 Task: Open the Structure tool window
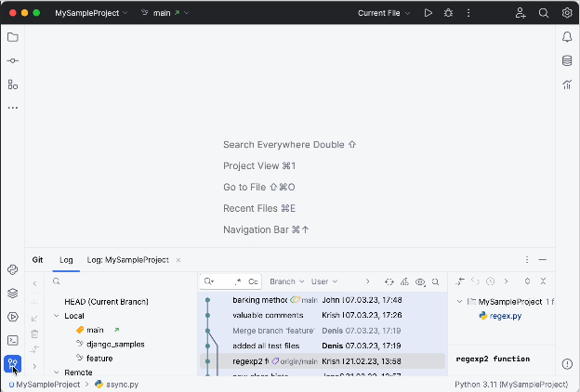click(13, 85)
